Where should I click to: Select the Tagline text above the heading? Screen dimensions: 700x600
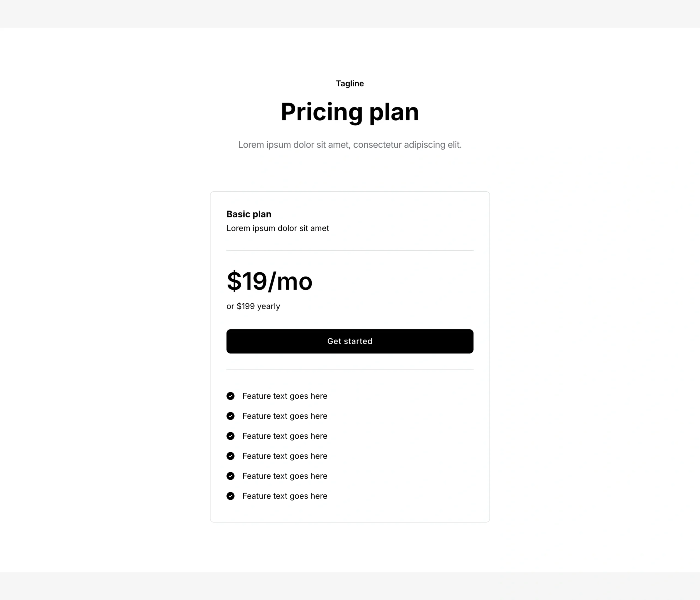tap(350, 83)
